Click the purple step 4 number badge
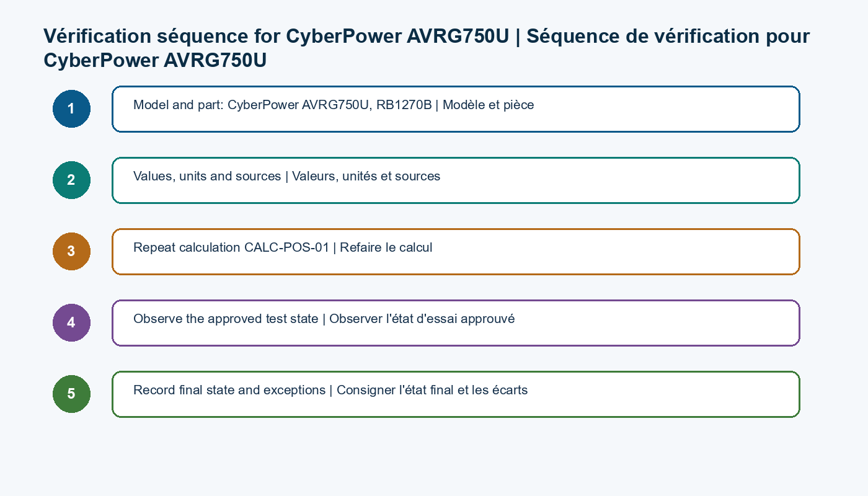Image resolution: width=868 pixels, height=496 pixels. 71,323
